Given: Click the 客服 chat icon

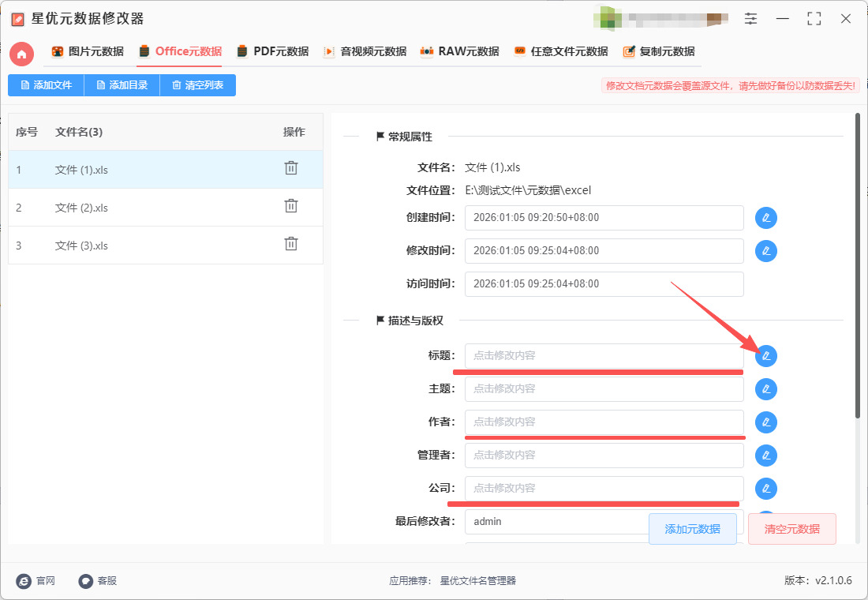Looking at the screenshot, I should 85,580.
